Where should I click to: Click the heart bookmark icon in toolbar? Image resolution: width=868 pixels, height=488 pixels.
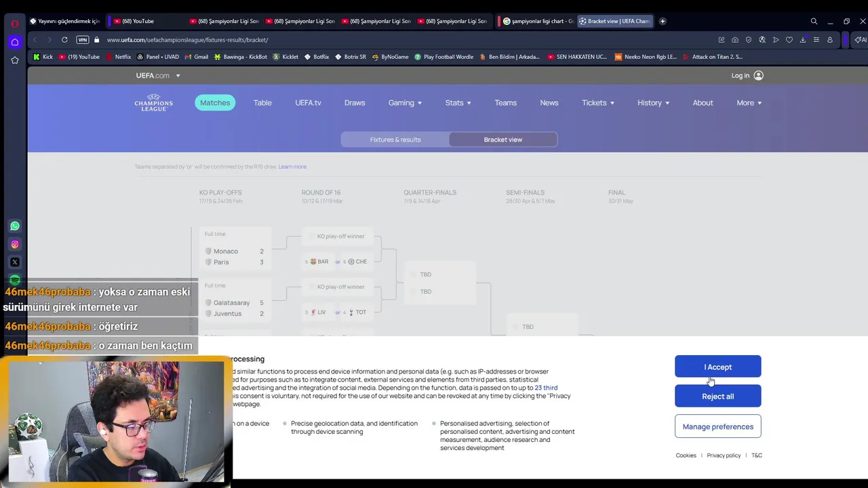[x=789, y=40]
